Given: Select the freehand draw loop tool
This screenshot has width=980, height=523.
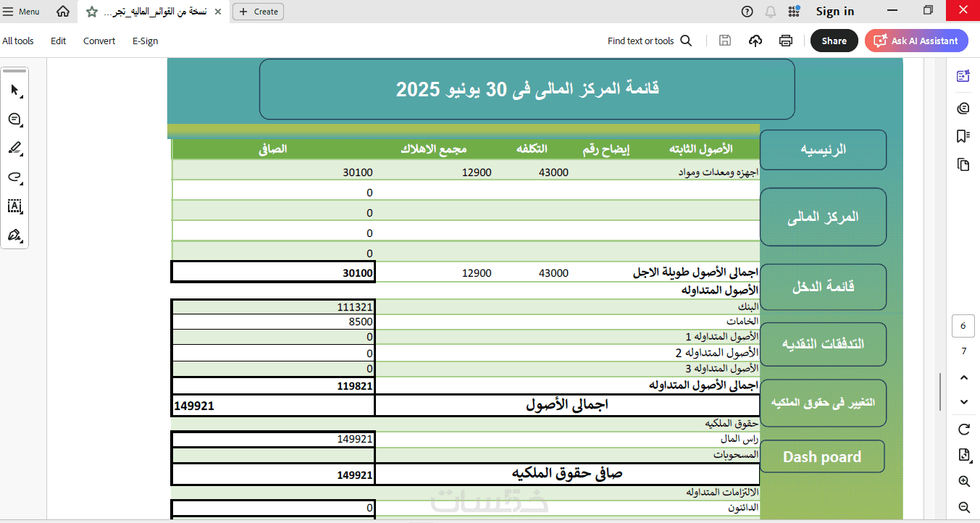Looking at the screenshot, I should coord(15,177).
